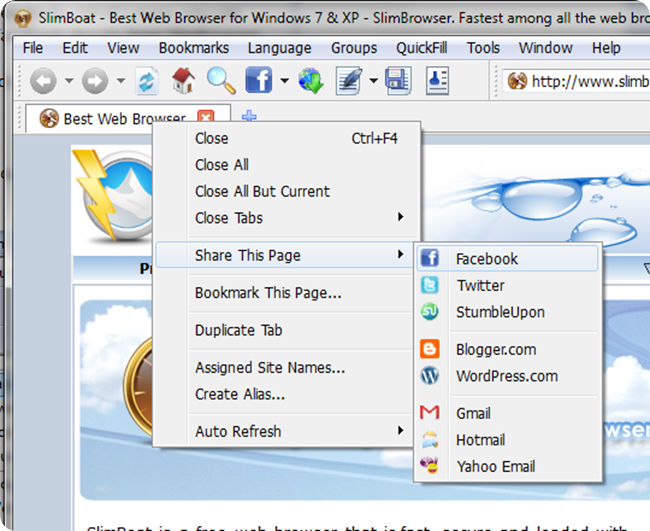Open the Window menu
Screen dimensions: 650x531
546,48
